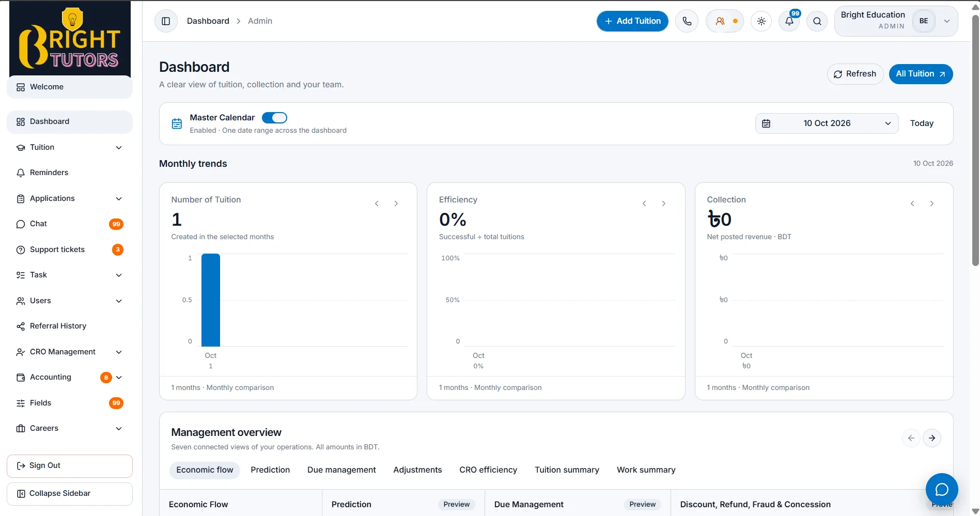Open the 10 Oct 2026 date dropdown
Viewport: 980px width, 516px height.
point(827,123)
